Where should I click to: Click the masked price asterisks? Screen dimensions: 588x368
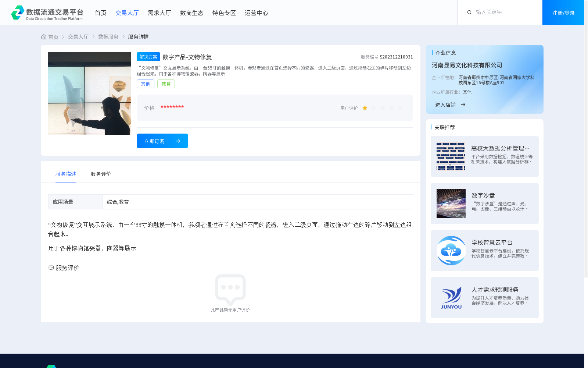172,107
